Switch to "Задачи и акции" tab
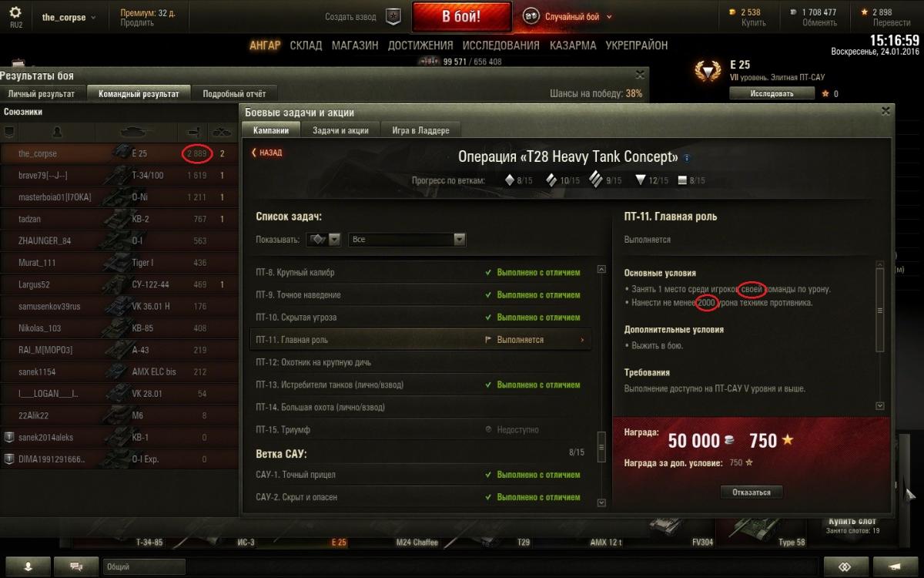 340,130
